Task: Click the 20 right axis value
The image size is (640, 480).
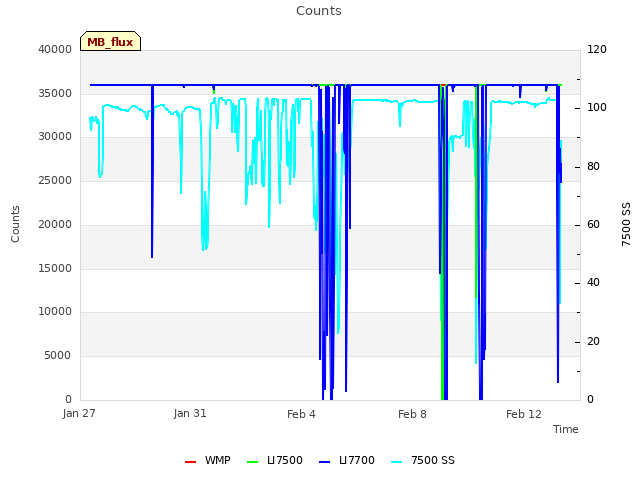Action: point(593,341)
